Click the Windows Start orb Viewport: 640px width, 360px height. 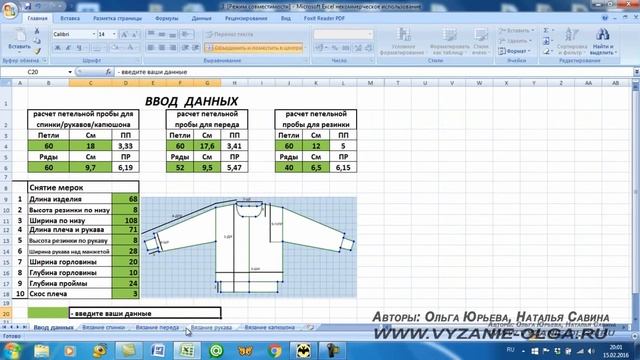point(12,350)
